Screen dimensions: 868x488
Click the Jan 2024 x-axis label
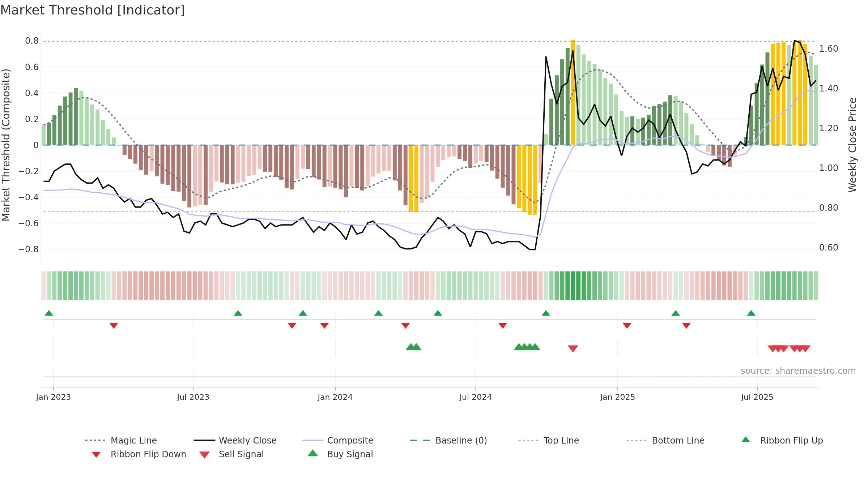coord(335,397)
